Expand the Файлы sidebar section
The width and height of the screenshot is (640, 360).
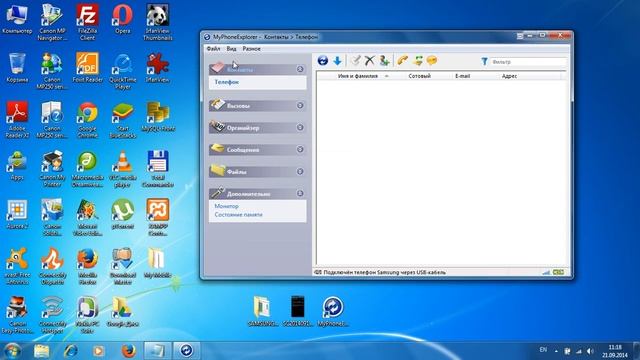pyautogui.click(x=300, y=171)
